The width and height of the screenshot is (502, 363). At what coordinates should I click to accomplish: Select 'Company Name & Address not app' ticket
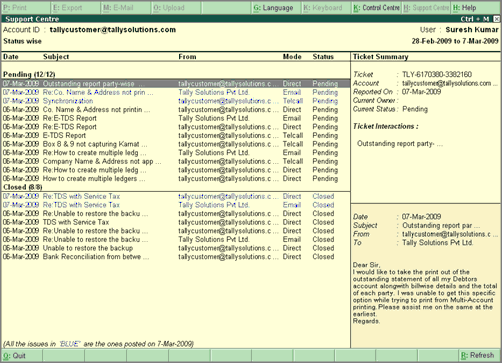176,161
